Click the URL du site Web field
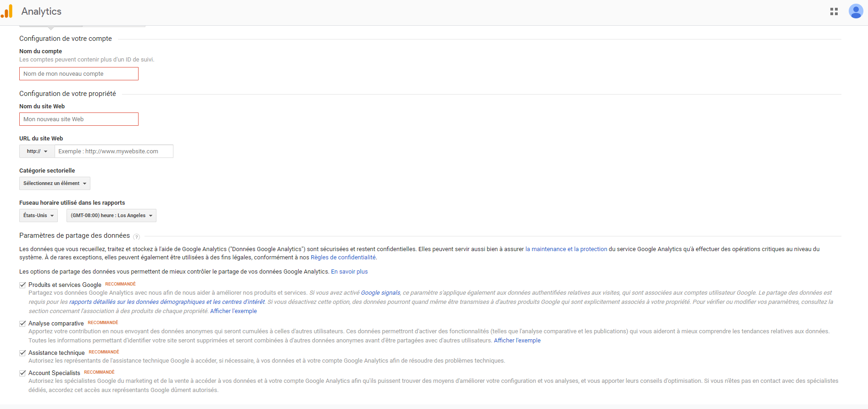Screen dimensions: 868x409 (114, 151)
